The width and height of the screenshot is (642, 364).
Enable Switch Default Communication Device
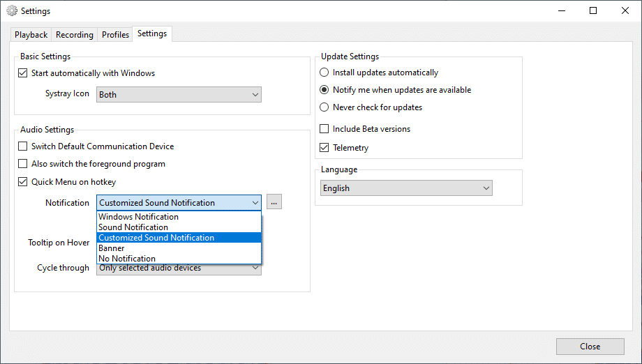point(23,146)
